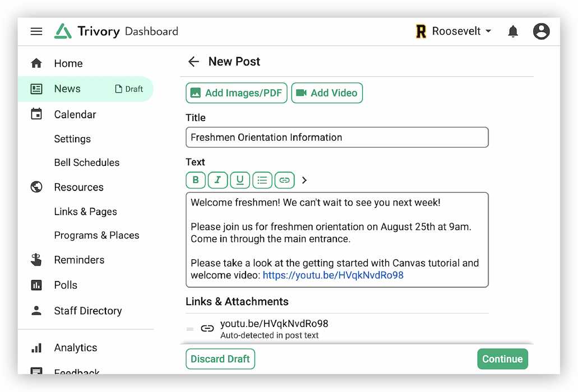Apply underline formatting to text
This screenshot has height=392, width=578.
pyautogui.click(x=240, y=180)
